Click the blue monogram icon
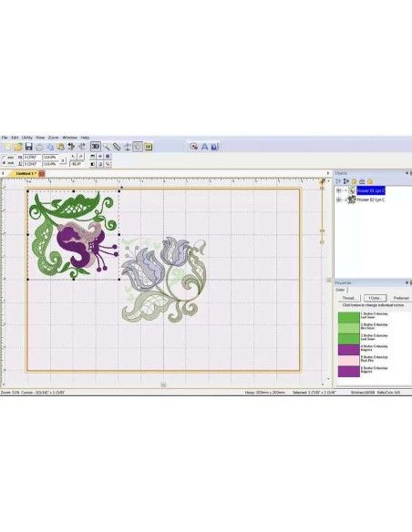The height and width of the screenshot is (532, 412). pyautogui.click(x=215, y=147)
